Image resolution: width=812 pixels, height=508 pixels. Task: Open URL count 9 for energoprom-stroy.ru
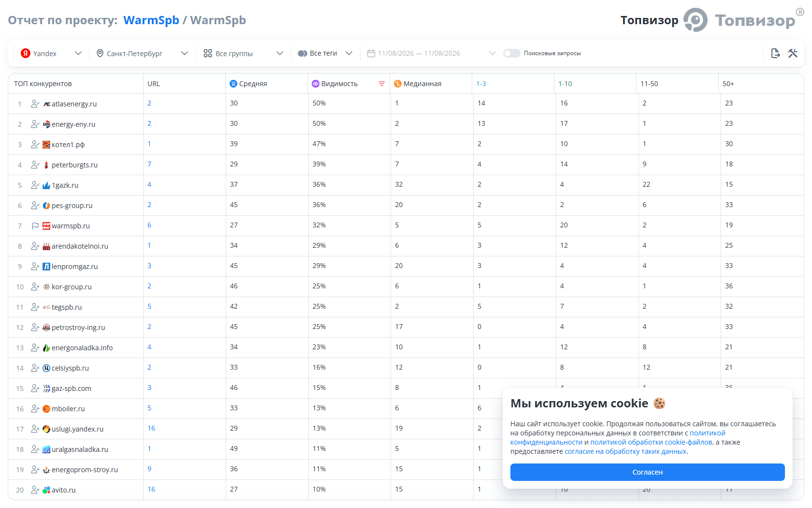tap(149, 469)
